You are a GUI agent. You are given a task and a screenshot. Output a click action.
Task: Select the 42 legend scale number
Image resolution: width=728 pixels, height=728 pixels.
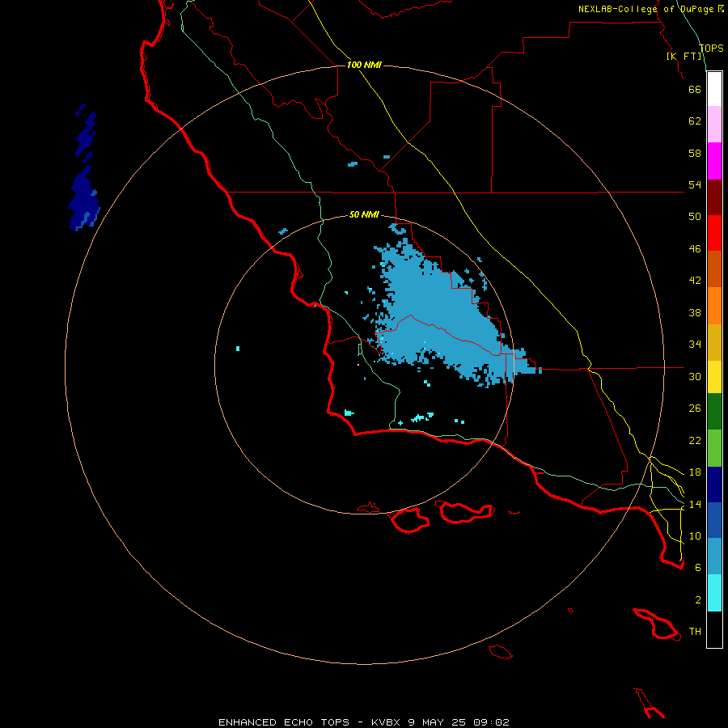point(695,281)
